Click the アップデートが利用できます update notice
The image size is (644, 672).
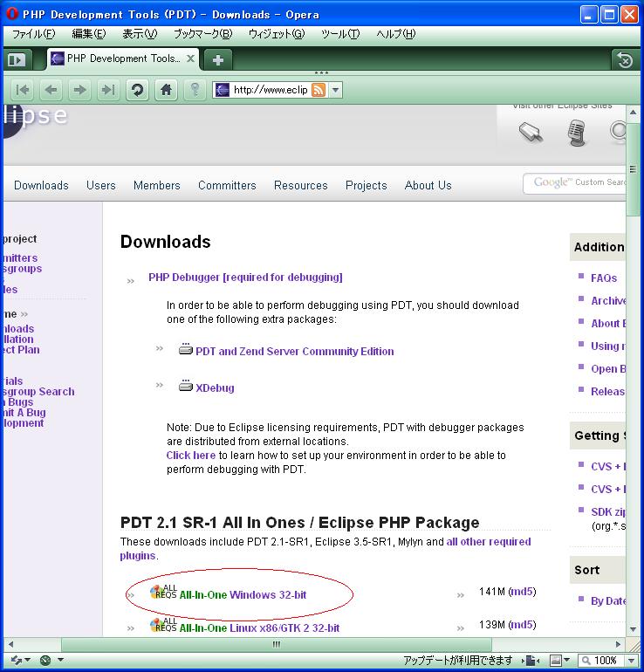(457, 660)
